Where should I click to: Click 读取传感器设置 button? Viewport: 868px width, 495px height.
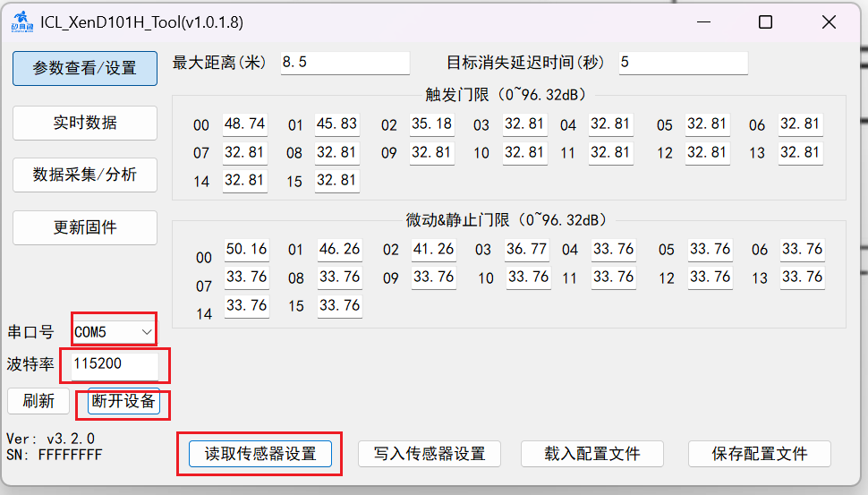pyautogui.click(x=260, y=454)
